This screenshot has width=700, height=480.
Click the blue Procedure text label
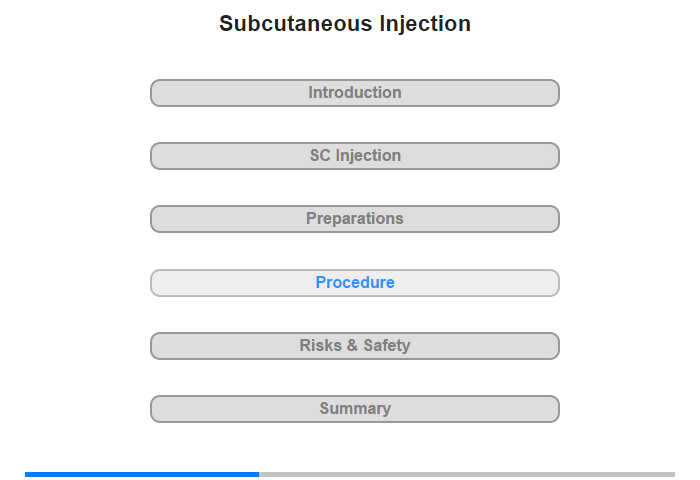355,283
